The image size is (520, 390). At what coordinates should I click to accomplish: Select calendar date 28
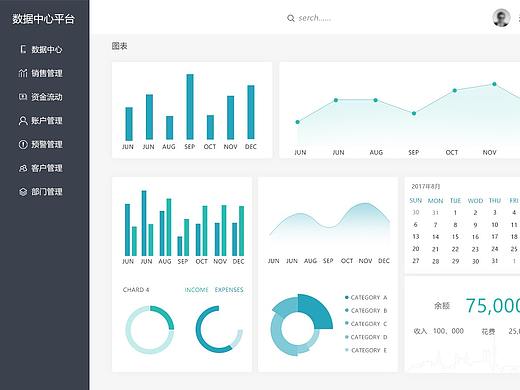pyautogui.click(x=436, y=261)
